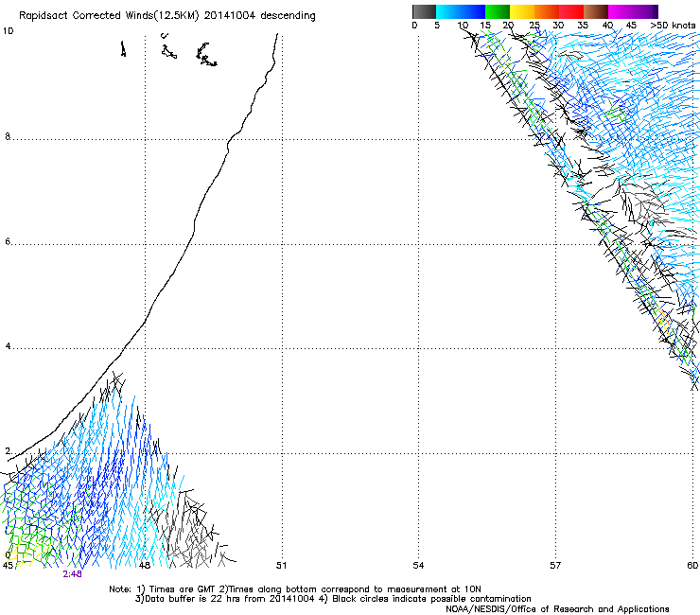Click the latitude label '8' on left axis
The image size is (700, 615).
tap(8, 136)
